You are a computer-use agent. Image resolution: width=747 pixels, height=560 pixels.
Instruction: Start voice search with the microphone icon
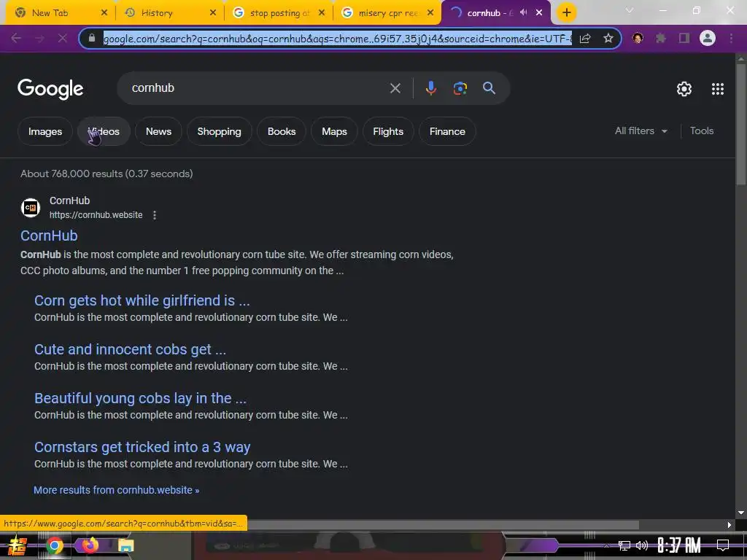pos(430,88)
